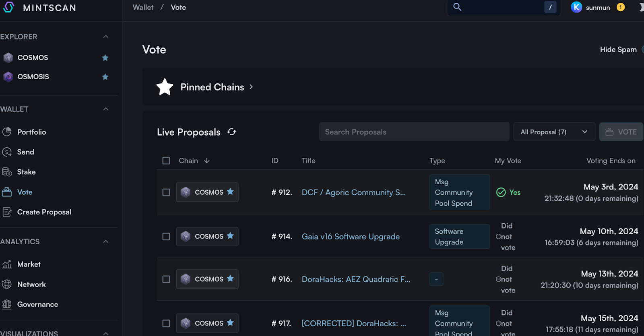Click the Stake coins icon
Screen dimensions: 644x336
7,172
